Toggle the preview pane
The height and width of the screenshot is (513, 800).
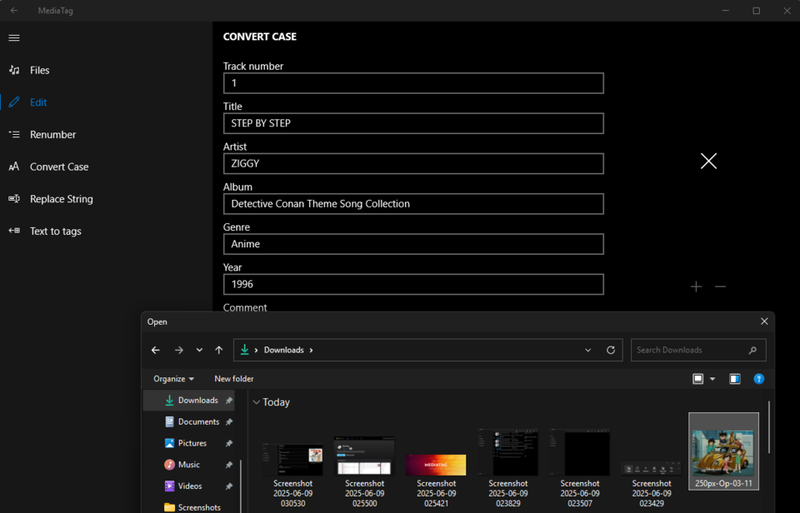(735, 379)
